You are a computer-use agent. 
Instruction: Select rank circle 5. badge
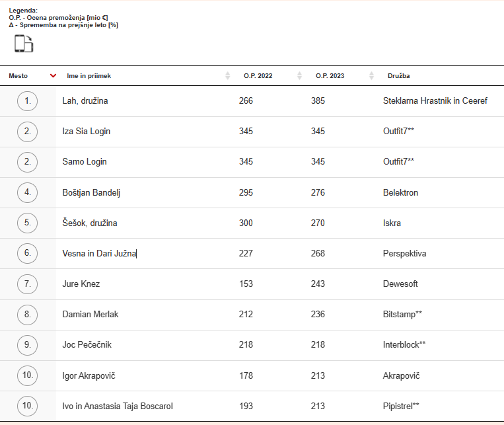point(27,223)
